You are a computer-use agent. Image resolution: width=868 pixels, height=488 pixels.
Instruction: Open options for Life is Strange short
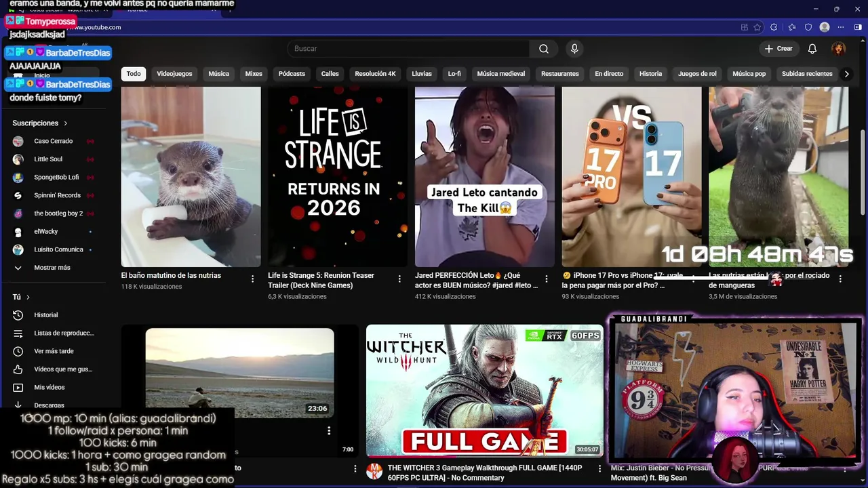[400, 279]
